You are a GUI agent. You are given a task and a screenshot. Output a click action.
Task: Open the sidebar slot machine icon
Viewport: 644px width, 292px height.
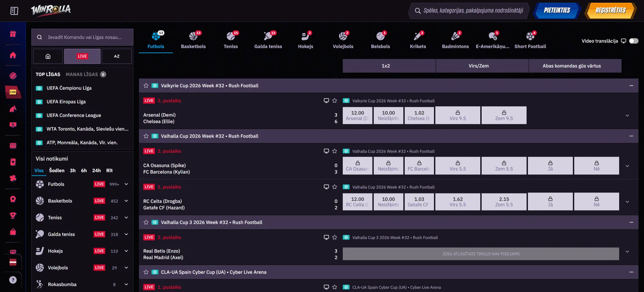click(x=13, y=145)
